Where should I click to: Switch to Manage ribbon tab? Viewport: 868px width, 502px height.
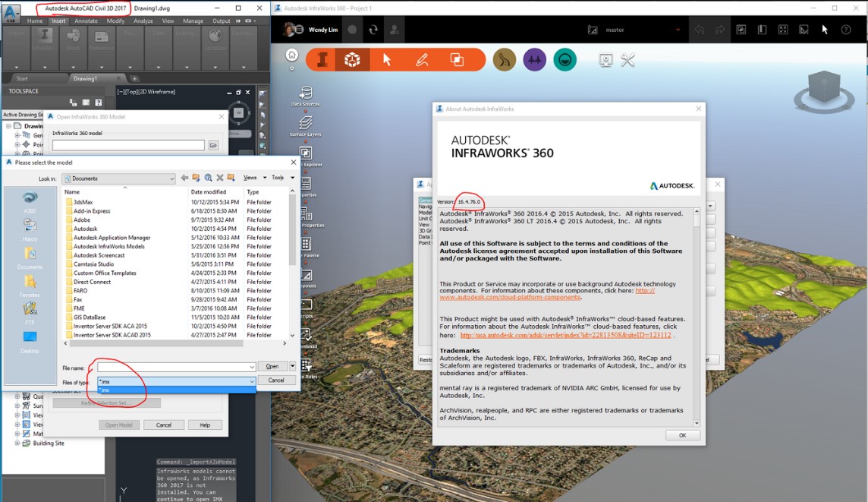[193, 21]
